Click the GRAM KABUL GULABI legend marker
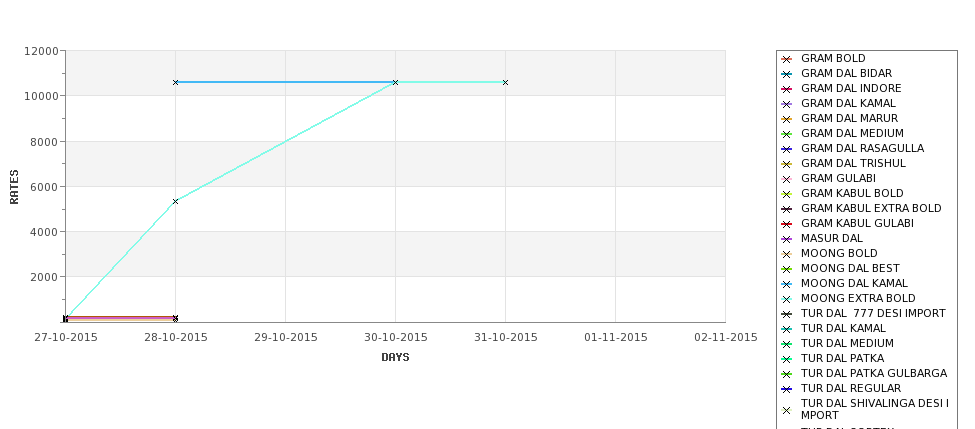The image size is (975, 429). tap(787, 224)
